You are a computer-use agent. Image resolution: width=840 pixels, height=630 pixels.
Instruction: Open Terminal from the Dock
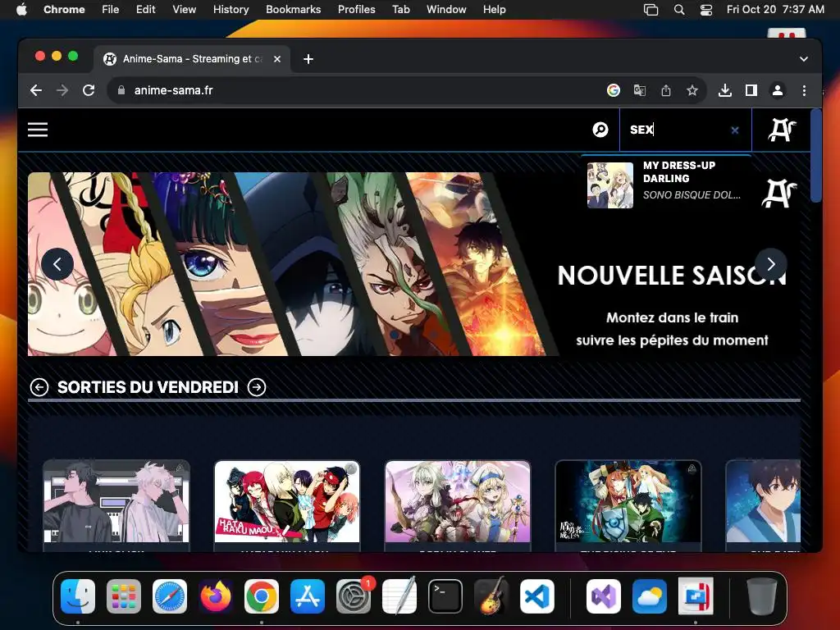point(445,596)
